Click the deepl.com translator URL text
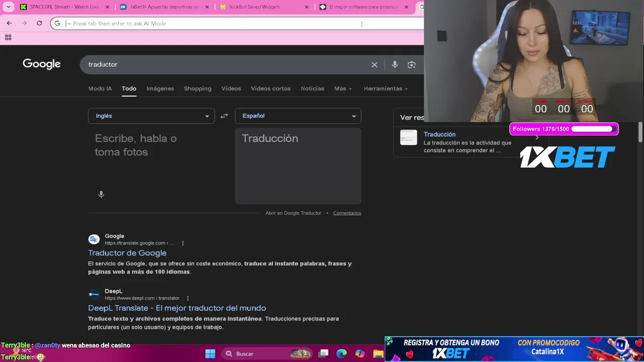Screen dimensions: 644x362 pos(142,298)
